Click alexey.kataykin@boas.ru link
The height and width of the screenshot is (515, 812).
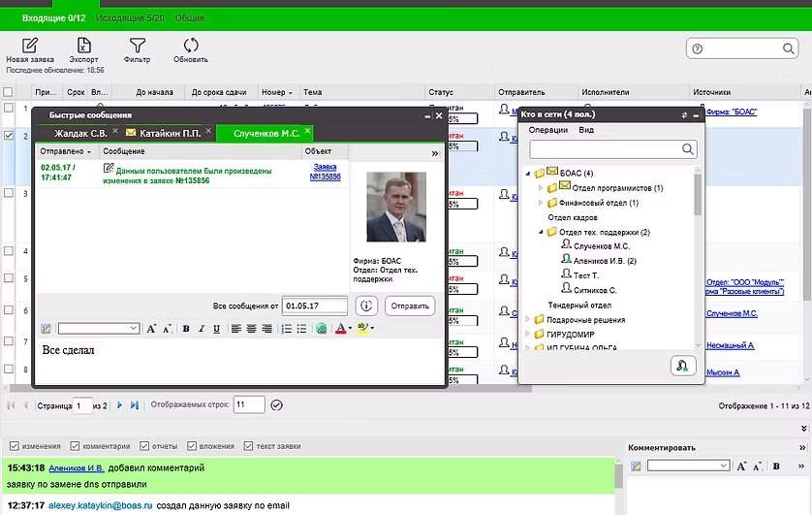coord(101,505)
